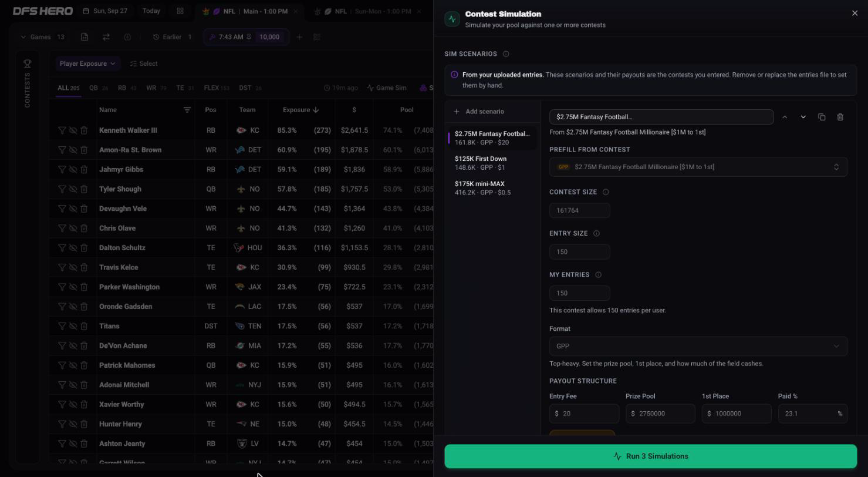Screen dimensions: 868x477
Task: Delete the current scenario
Action: coord(840,117)
